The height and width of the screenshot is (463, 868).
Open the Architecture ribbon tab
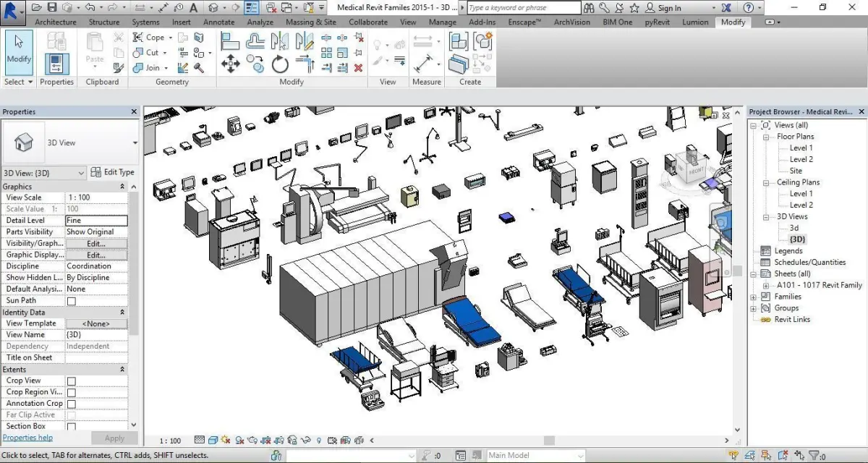pos(56,22)
